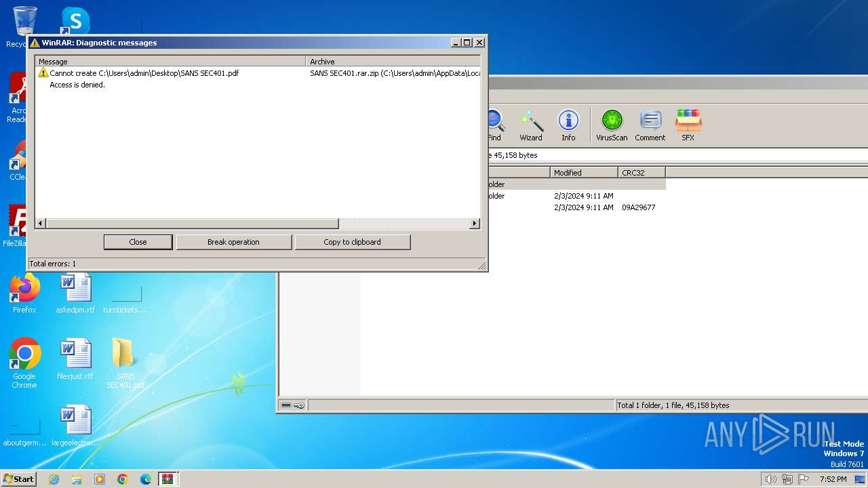The image size is (868, 488).
Task: Select the Skype desktop shortcut
Action: point(75,20)
